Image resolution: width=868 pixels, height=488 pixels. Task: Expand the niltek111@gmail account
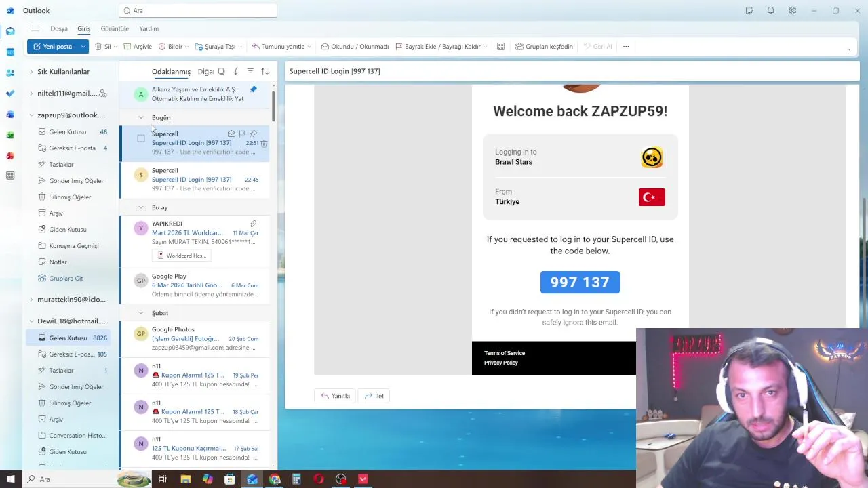[x=31, y=94]
